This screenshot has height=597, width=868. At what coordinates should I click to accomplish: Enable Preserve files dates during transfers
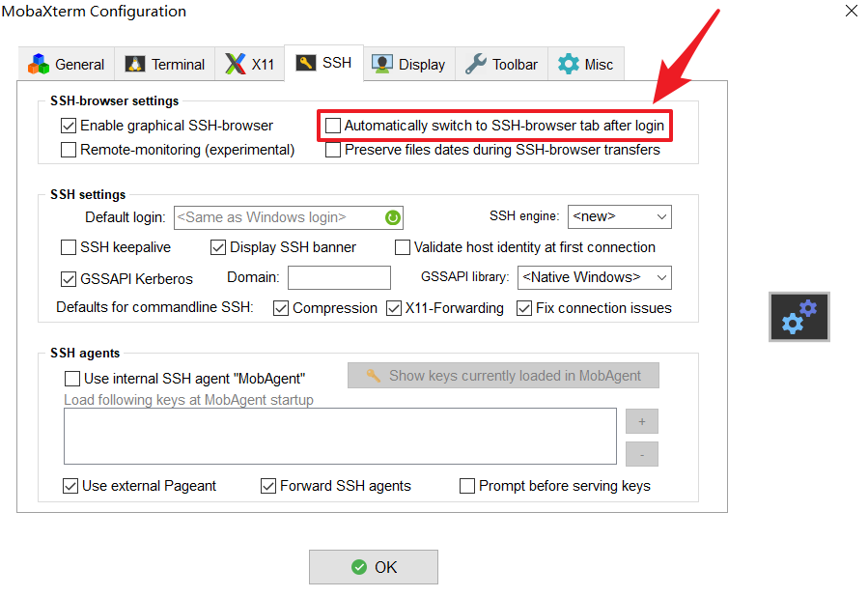click(x=333, y=150)
